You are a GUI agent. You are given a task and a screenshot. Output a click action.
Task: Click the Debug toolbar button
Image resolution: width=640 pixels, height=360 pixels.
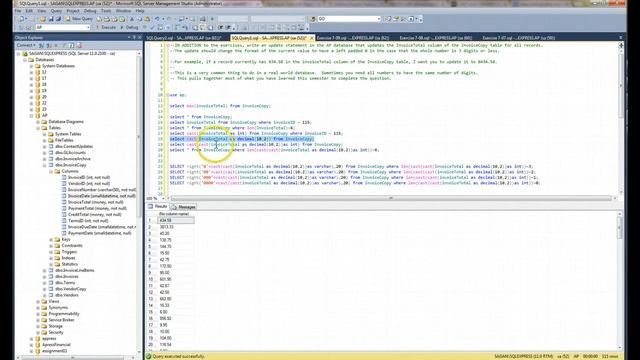129,27
